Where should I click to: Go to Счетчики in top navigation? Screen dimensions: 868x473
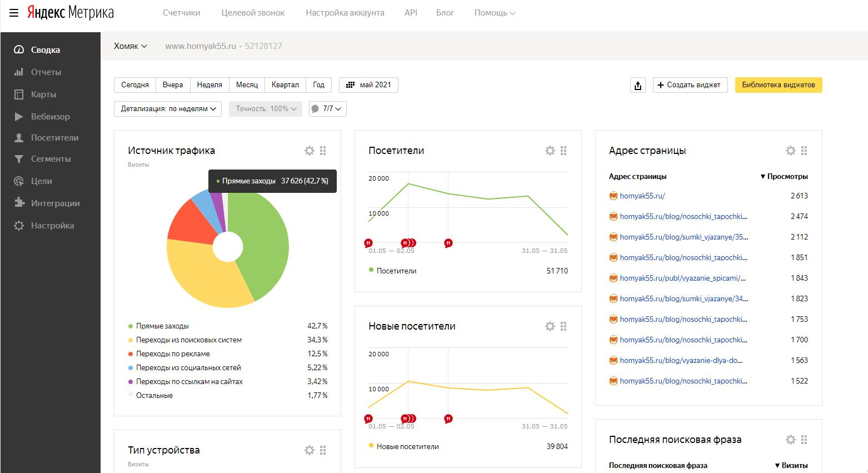[x=181, y=13]
